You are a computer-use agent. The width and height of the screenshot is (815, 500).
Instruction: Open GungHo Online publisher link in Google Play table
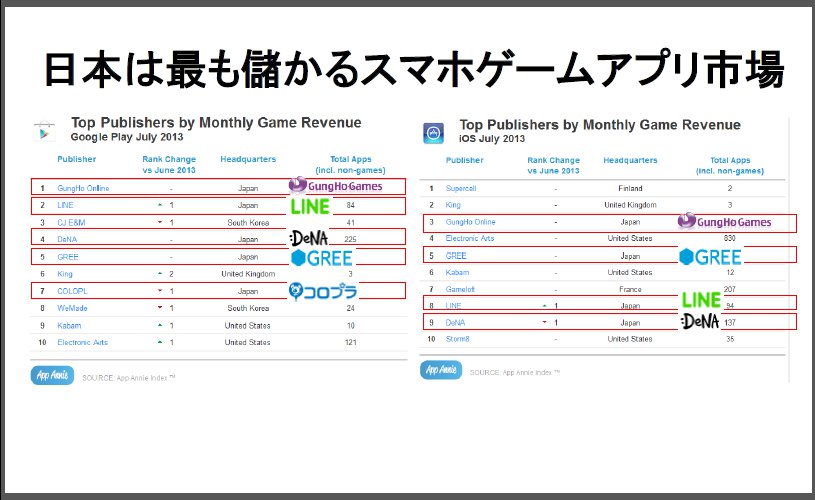[x=83, y=188]
